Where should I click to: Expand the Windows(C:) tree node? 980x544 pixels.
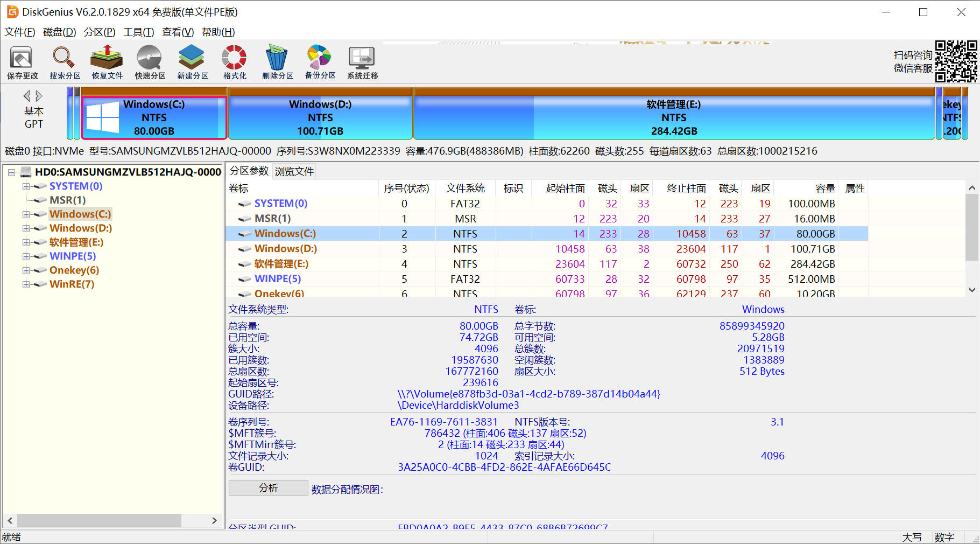tap(26, 214)
